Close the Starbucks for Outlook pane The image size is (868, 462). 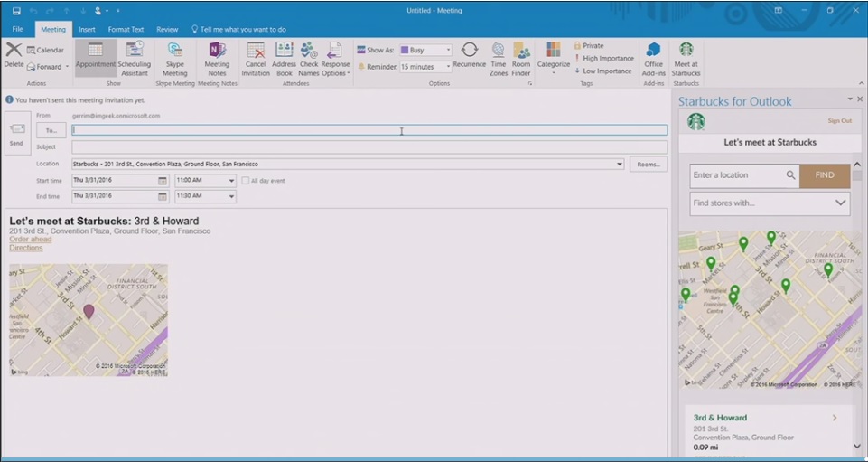860,99
